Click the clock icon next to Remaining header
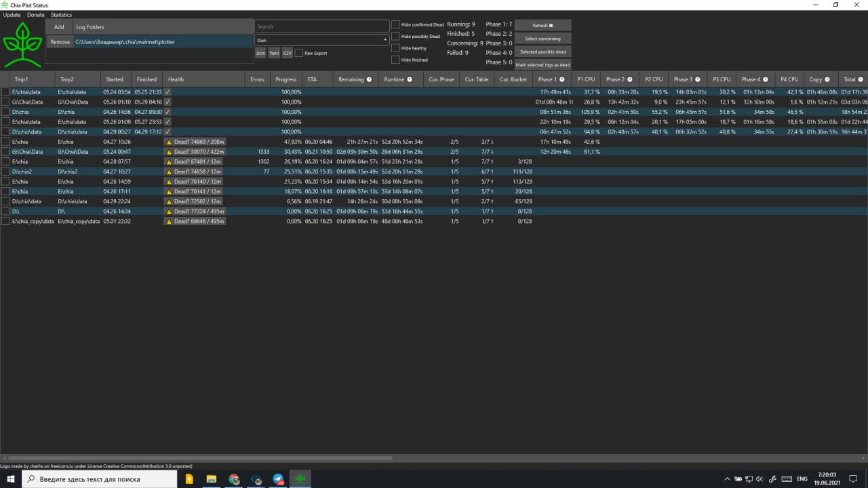 click(x=370, y=79)
